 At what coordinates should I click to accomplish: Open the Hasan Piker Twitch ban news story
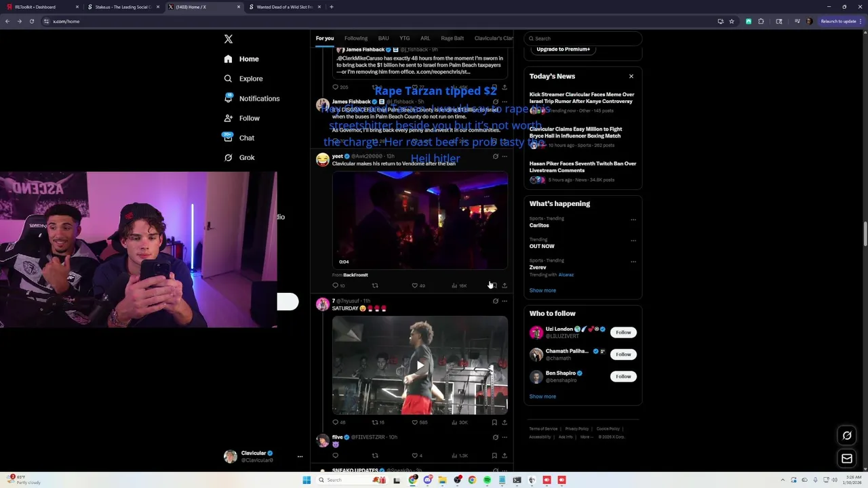coord(583,172)
